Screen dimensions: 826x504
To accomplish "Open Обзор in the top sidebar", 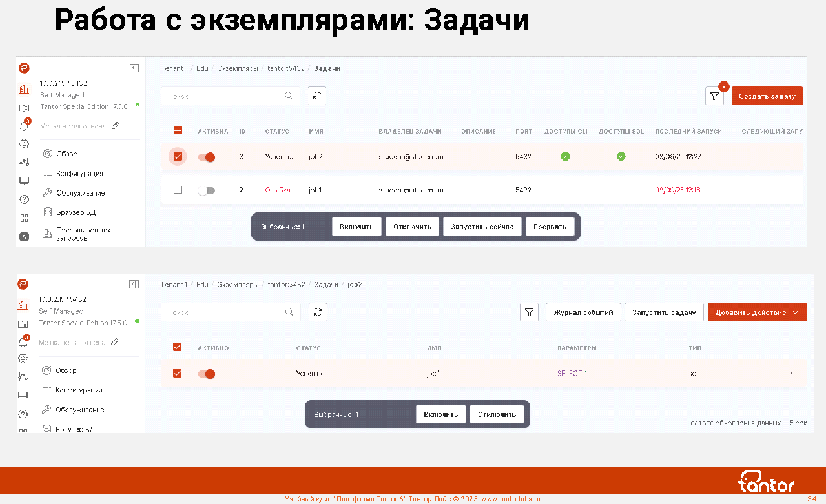I will coord(67,154).
